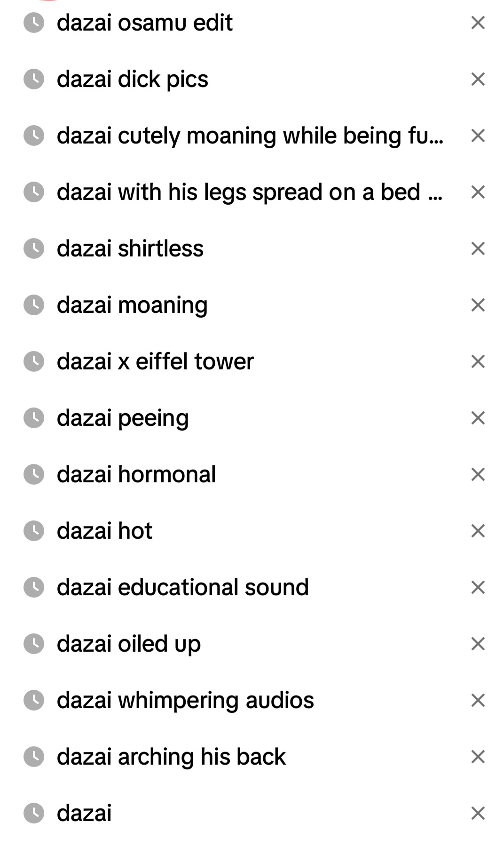Select the "dazai arching his back" history item

tap(171, 757)
